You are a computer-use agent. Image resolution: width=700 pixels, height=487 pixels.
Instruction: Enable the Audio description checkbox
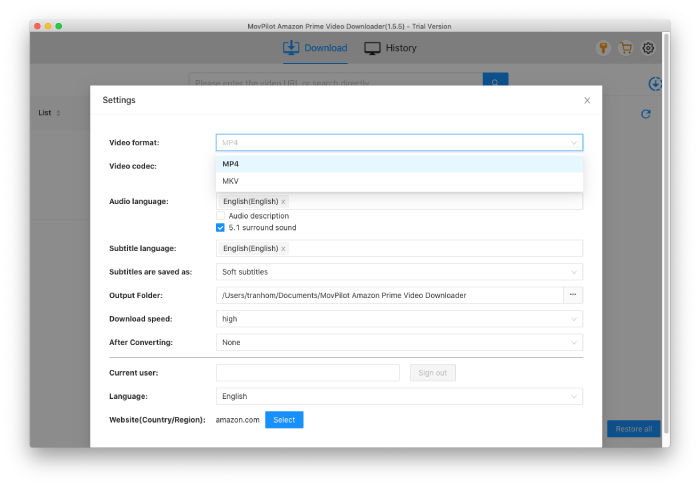[x=220, y=216]
